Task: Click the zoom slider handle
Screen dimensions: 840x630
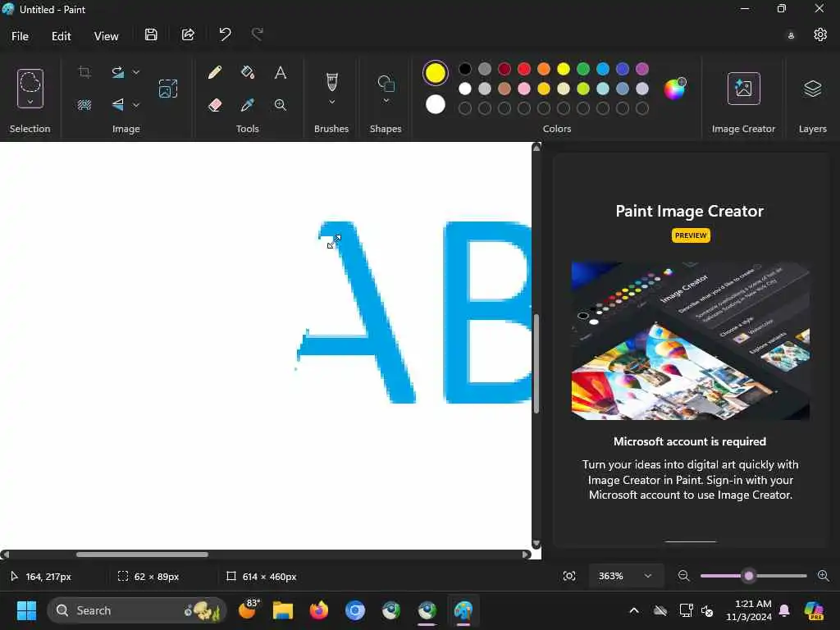Action: point(749,576)
